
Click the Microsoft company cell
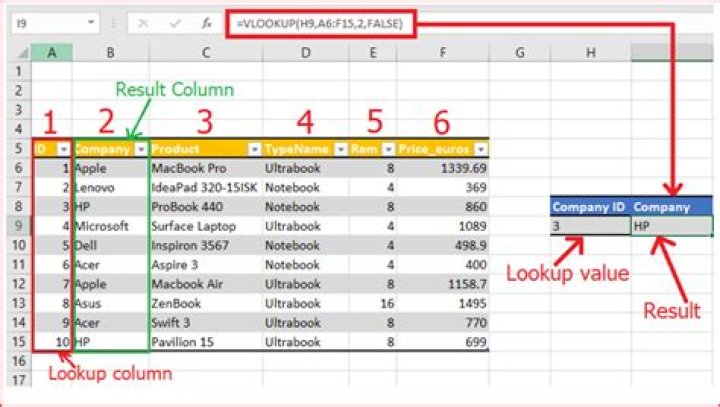coord(111,226)
